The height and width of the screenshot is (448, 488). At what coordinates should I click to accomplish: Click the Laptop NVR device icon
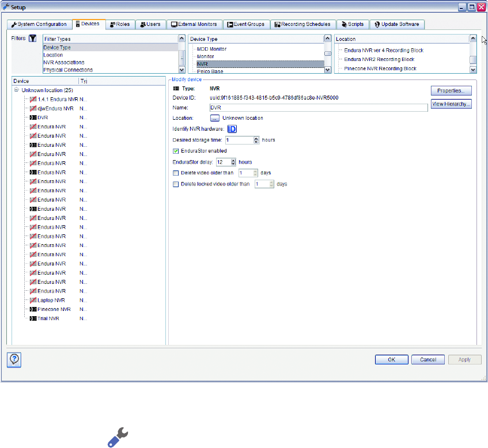coord(33,300)
